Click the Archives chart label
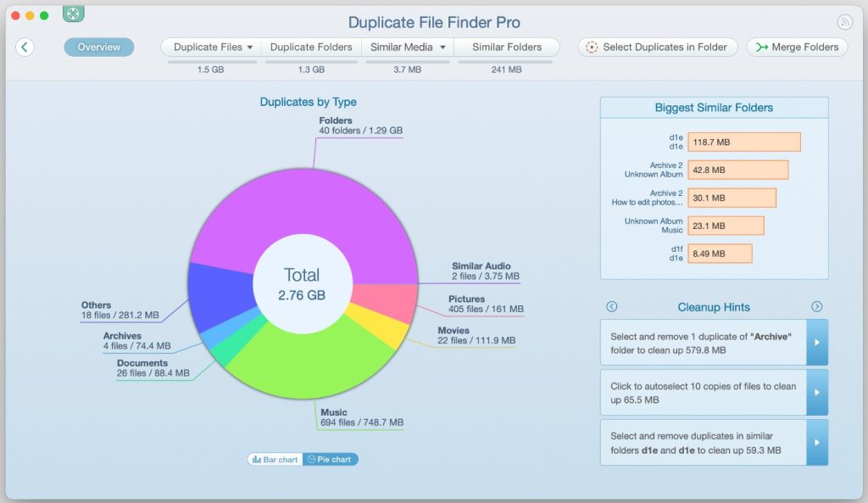The image size is (868, 503). point(136,341)
